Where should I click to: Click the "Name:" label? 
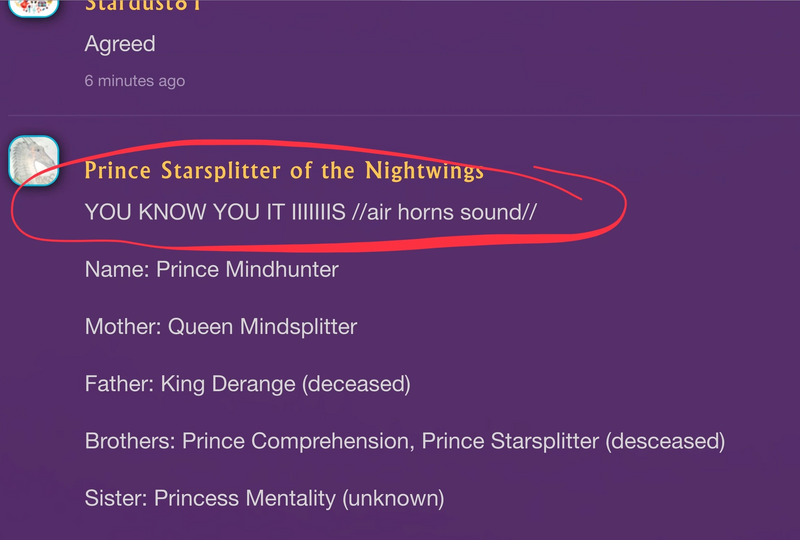click(117, 269)
